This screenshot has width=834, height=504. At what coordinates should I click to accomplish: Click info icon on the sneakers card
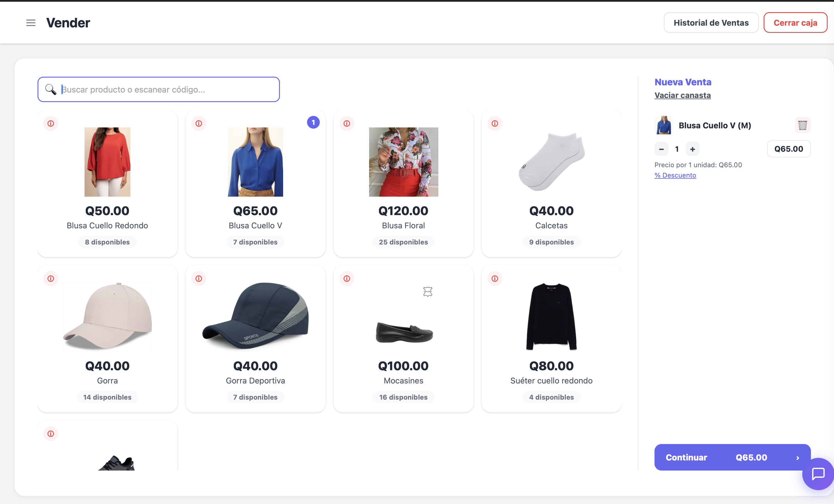point(51,433)
